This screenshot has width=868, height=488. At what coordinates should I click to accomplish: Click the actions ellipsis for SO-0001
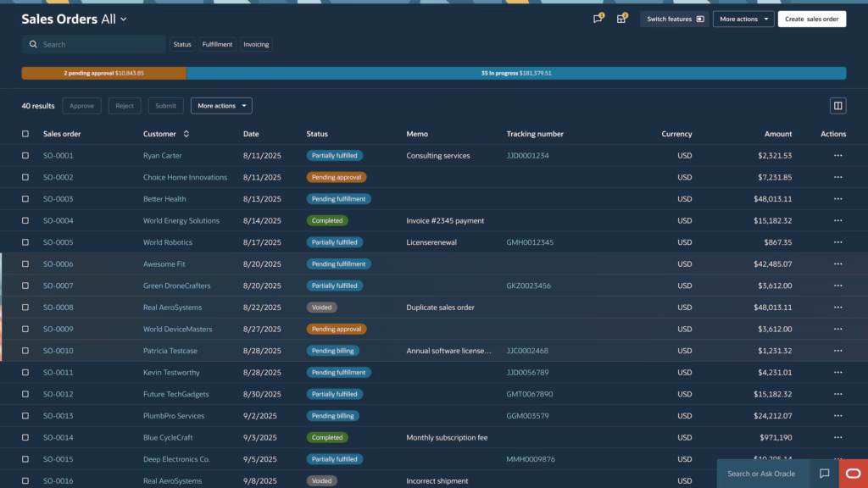(x=837, y=155)
